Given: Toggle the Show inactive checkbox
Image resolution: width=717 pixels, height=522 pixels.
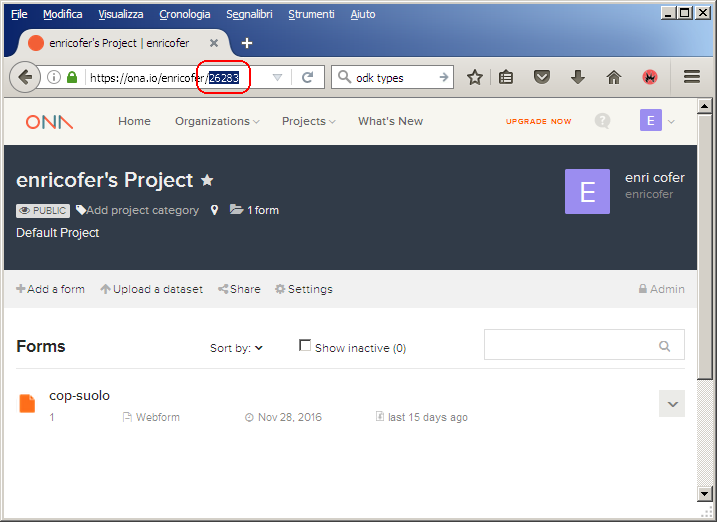Looking at the screenshot, I should (305, 345).
